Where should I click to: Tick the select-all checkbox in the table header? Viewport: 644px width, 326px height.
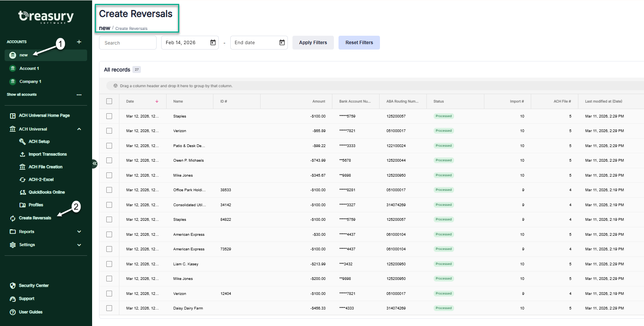tap(109, 101)
